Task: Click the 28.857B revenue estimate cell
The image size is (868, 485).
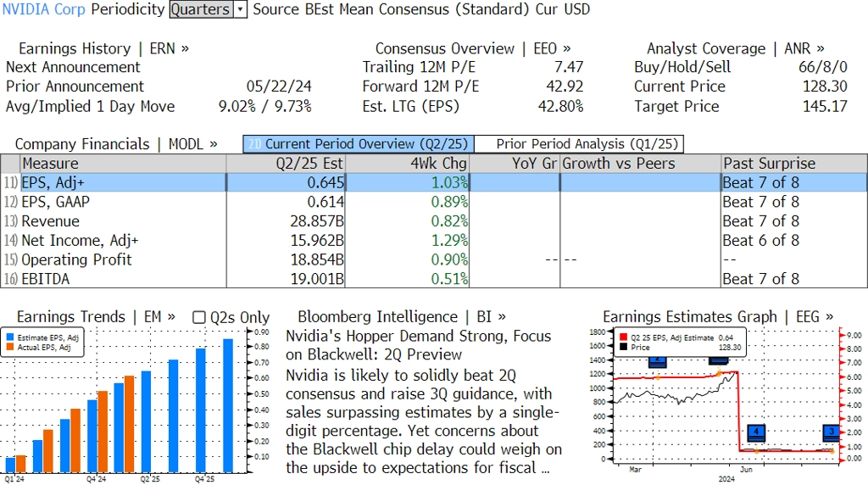Action: coord(317,221)
